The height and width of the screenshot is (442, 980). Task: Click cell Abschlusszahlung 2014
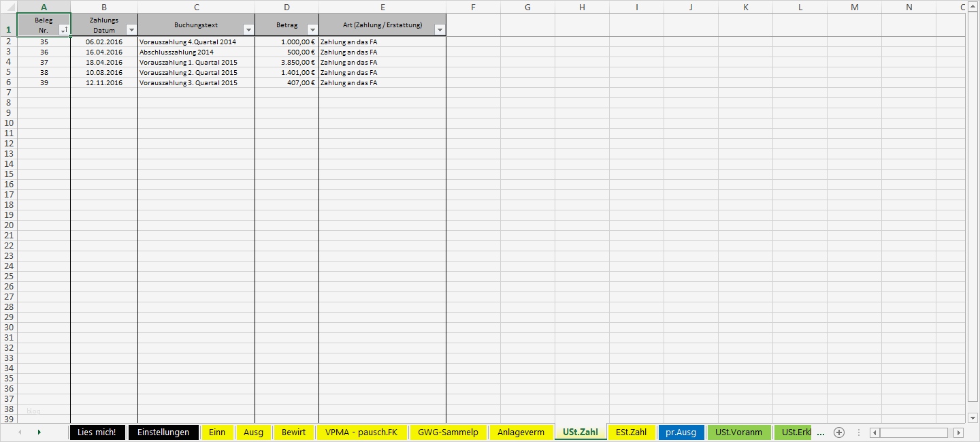coord(197,52)
